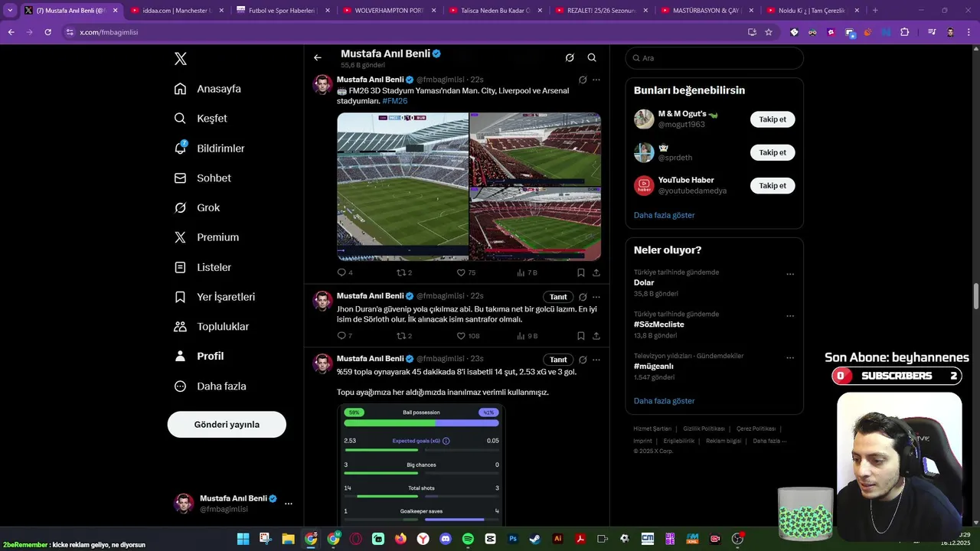View analytics showing 9 B views
This screenshot has width=980, height=551.
pyautogui.click(x=527, y=336)
